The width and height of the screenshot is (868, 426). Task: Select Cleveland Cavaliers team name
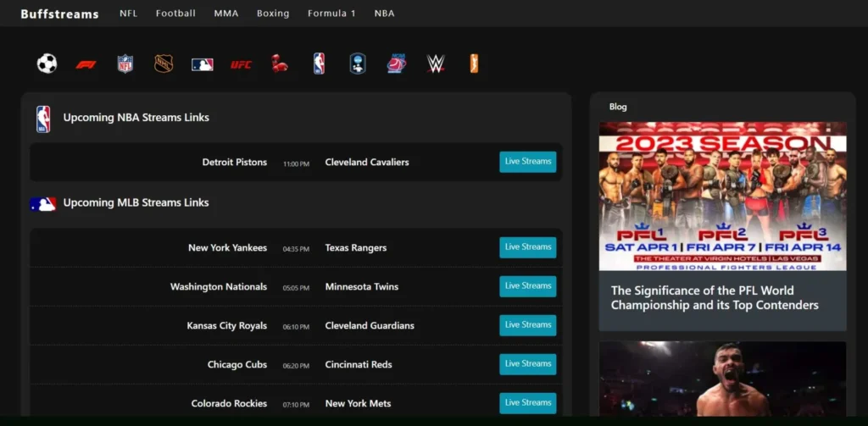367,162
